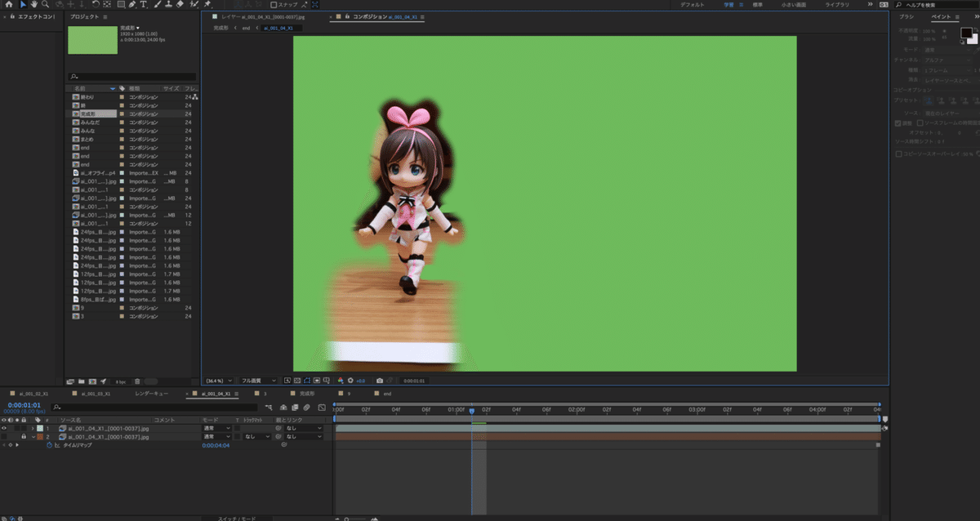The image size is (980, 521).
Task: Select the Zoom magnifier tool
Action: (x=44, y=4)
